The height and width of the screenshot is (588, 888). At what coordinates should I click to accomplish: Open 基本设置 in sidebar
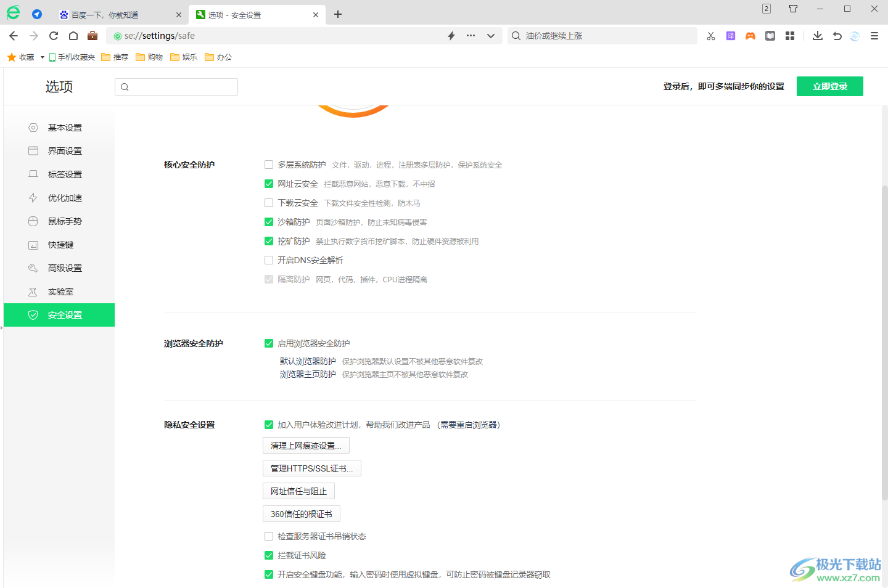tap(59, 128)
